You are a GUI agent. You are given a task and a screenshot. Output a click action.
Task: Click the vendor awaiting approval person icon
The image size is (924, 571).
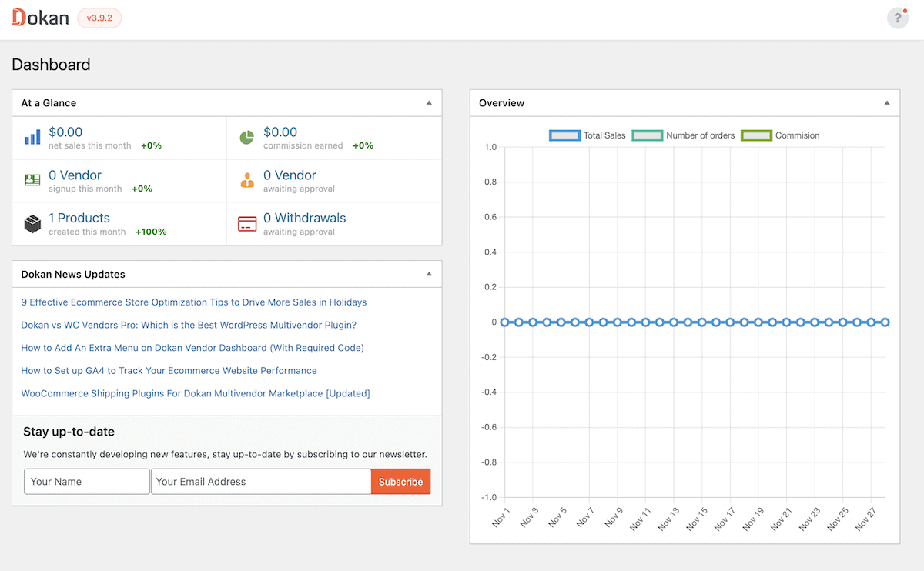click(x=246, y=180)
